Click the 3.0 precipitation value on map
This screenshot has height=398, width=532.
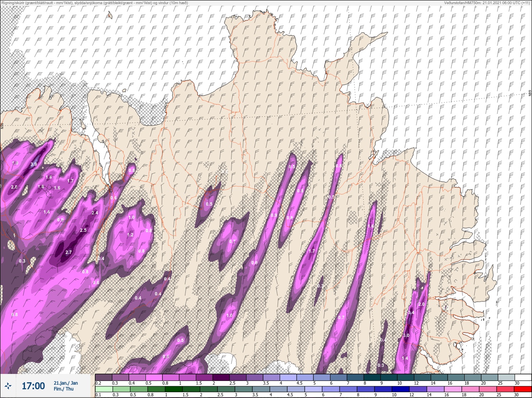tap(406, 335)
